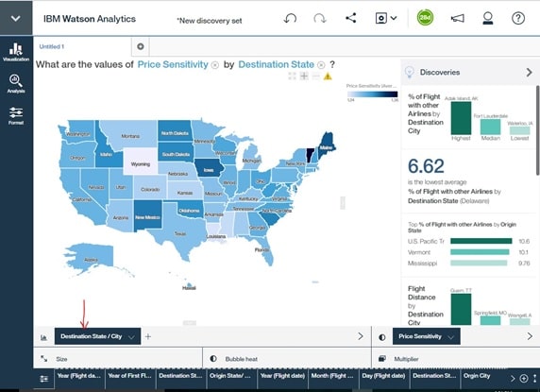This screenshot has width=540, height=392.
Task: Click the Discoveries panel scrollbar
Action: (537, 131)
